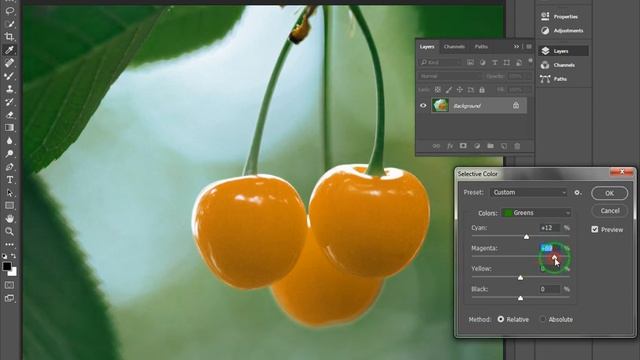
Task: Open Channels from collapsed panel dock
Action: [563, 65]
